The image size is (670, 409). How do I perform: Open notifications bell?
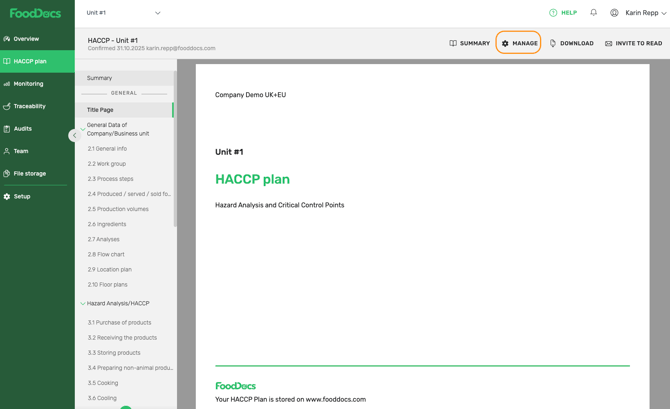click(594, 13)
